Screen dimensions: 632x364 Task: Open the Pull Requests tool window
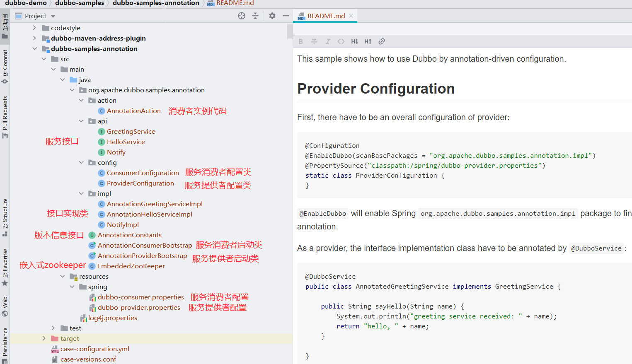click(x=5, y=117)
